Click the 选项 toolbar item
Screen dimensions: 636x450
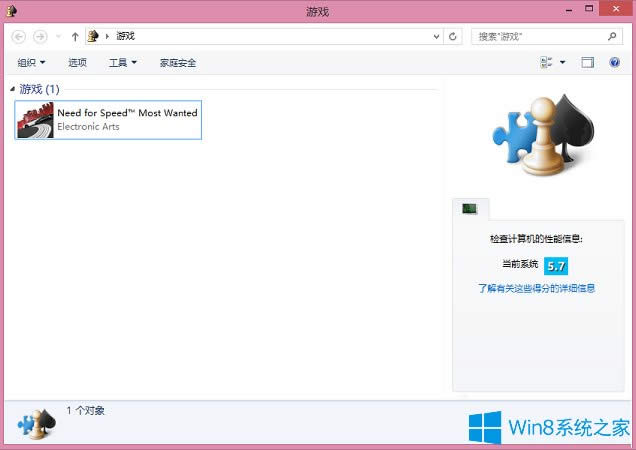pos(77,62)
